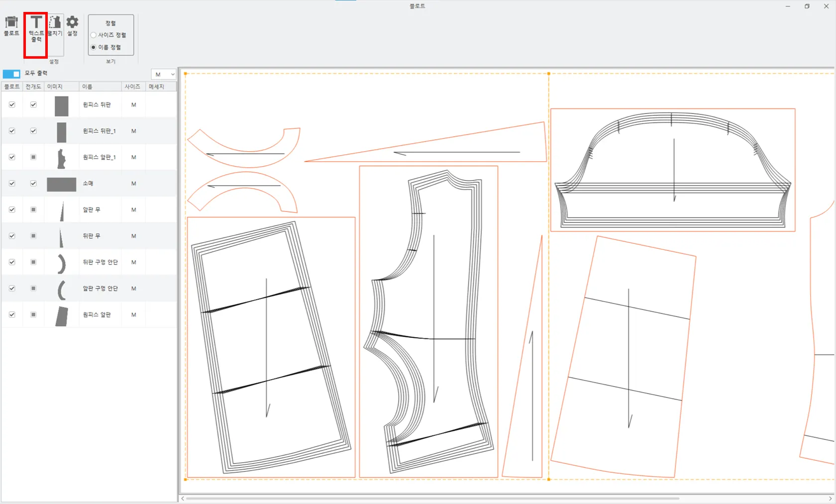
Task: Click the 펼치기 unfold pattern icon
Action: (55, 26)
